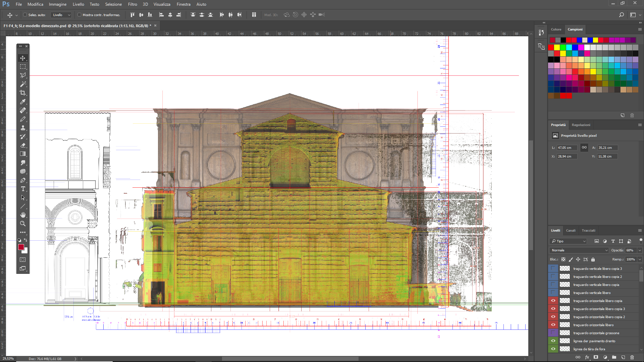Enable Mostra contr. trasformaz. checkbox
The image size is (644, 362).
pos(79,15)
